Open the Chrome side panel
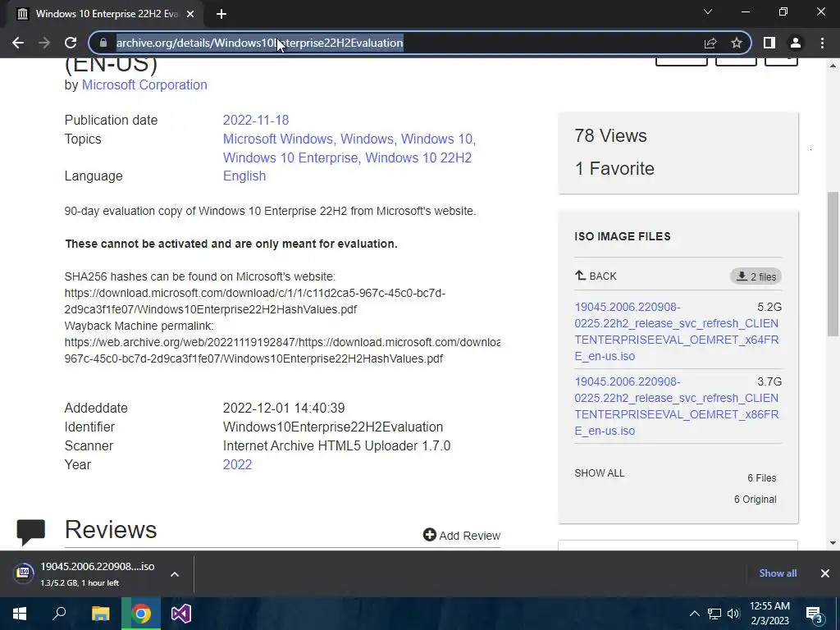Viewport: 840px width, 630px height. (x=769, y=43)
